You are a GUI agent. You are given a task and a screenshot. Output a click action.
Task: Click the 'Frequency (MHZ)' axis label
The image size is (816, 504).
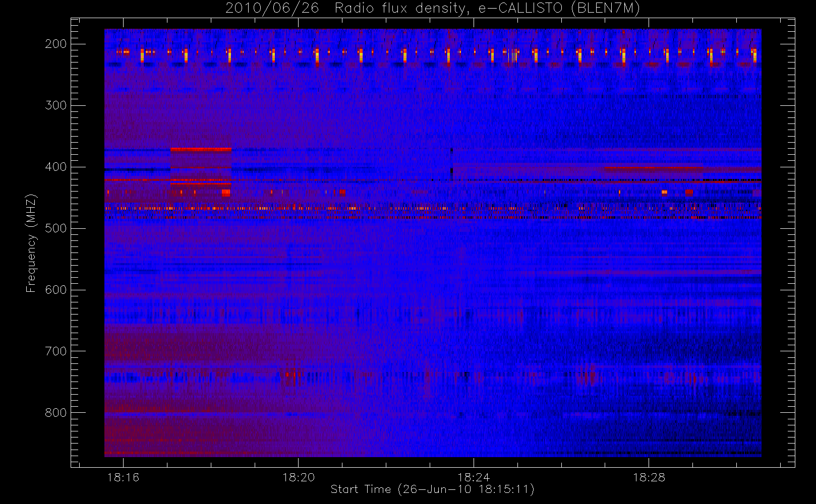[x=31, y=243]
